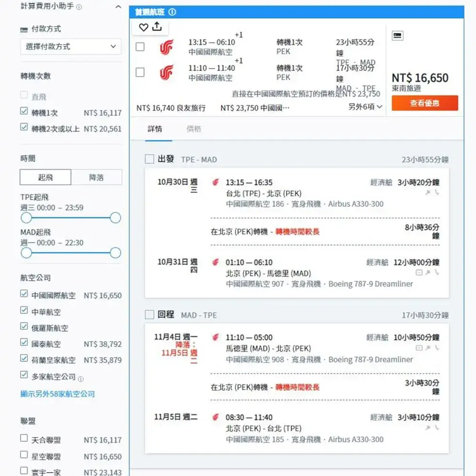Open the NT$ 23,750 中國國… offer
The height and width of the screenshot is (476, 476).
click(x=255, y=108)
